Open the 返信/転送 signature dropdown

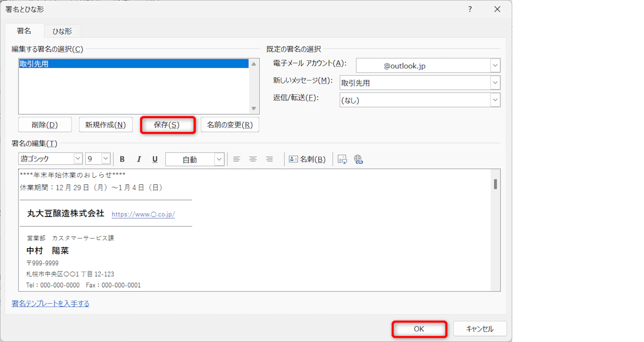495,100
